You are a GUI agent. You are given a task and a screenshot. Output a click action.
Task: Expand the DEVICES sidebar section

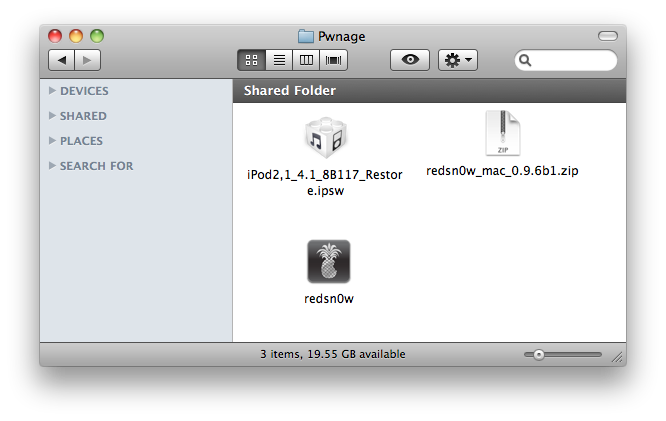click(52, 91)
